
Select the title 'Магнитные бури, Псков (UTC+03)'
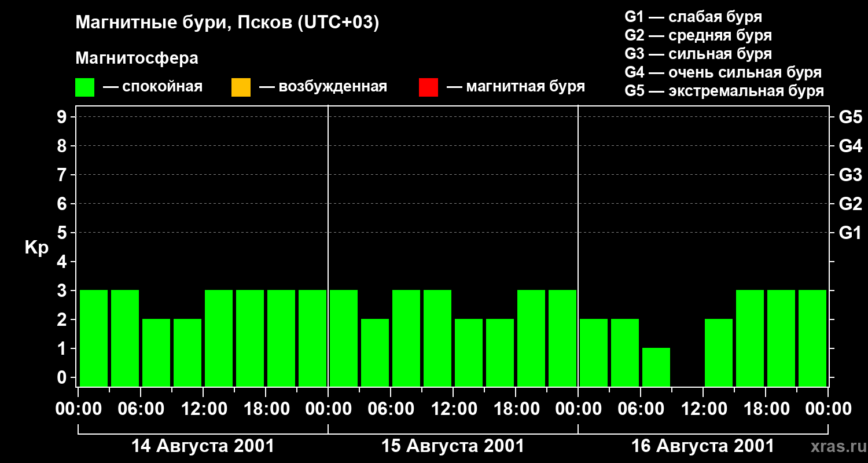tap(227, 23)
